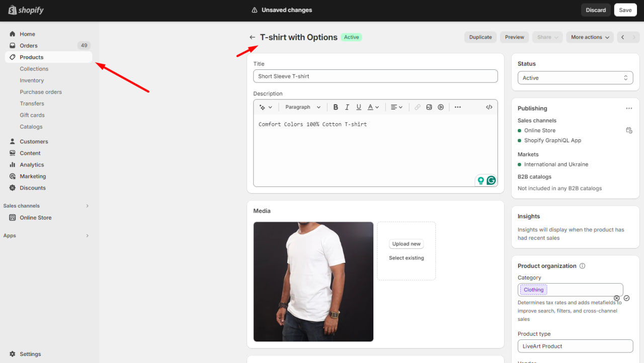Open the text alignment options
Screen dimensions: 644x363
point(396,107)
